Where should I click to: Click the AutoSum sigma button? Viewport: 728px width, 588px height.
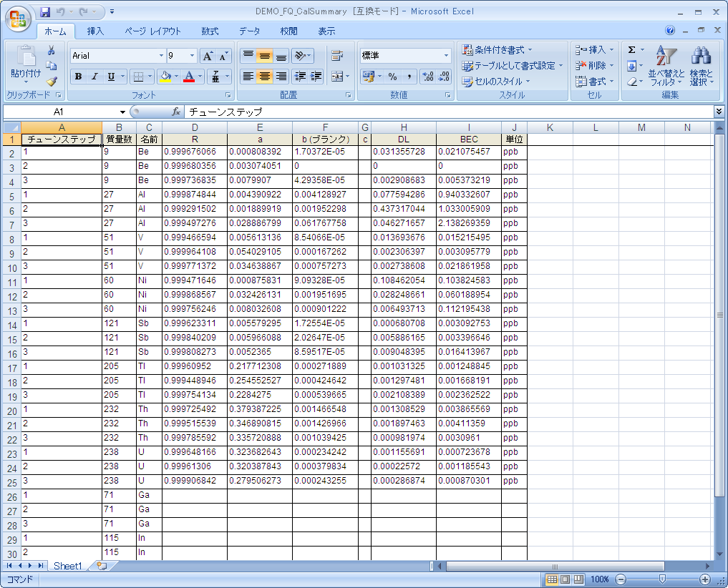click(631, 49)
